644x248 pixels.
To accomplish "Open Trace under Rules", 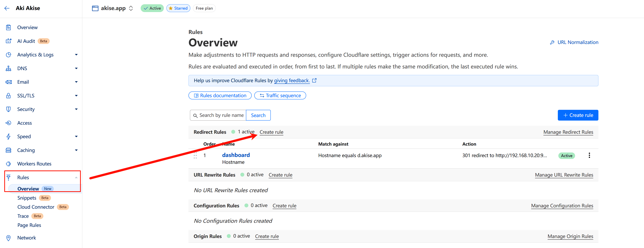I will (23, 216).
